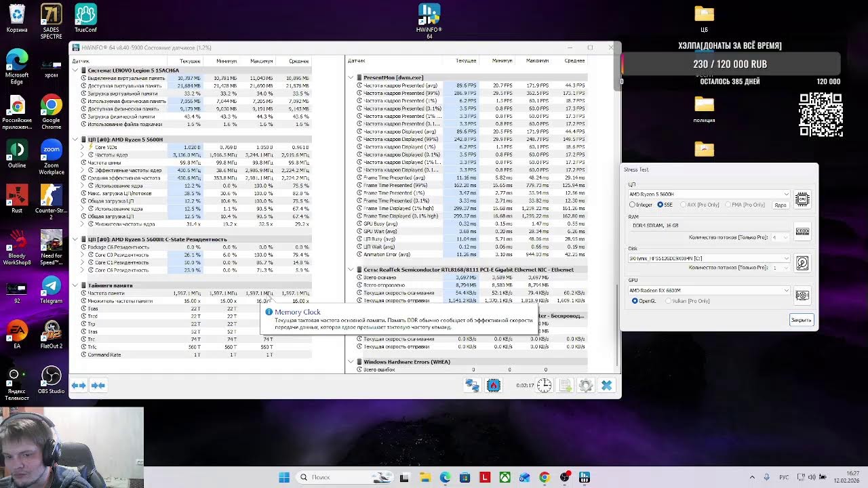Screen dimensions: 868x488
Task: Open Telegram desktop icon
Action: pyautogui.click(x=51, y=288)
